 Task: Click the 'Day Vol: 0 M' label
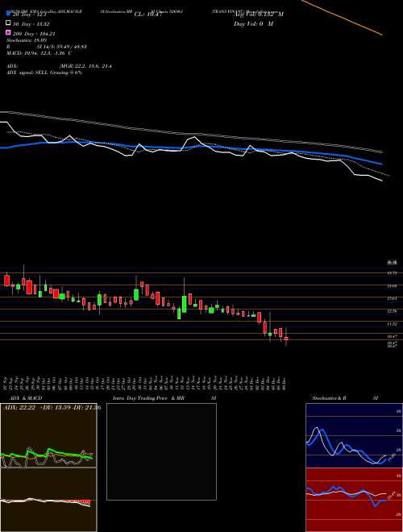253,23
